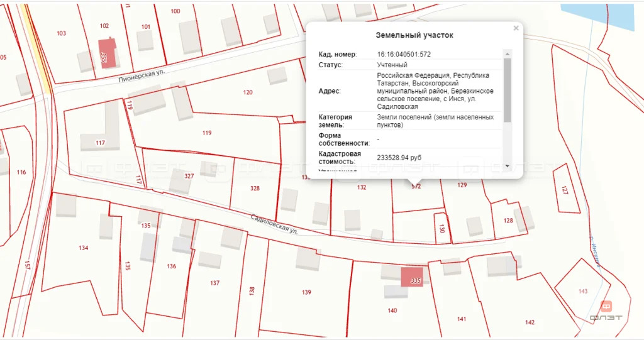
Task: Click the orange ФЛЭТ logo icon
Action: 606,306
